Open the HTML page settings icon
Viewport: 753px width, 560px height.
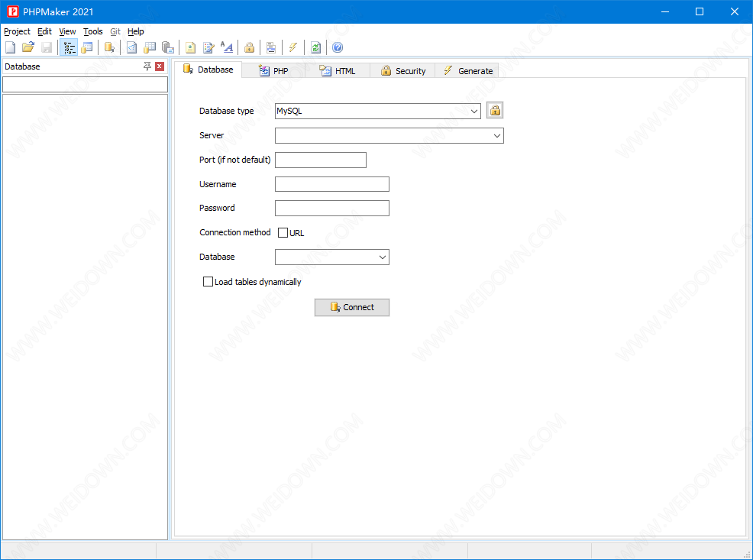click(191, 47)
